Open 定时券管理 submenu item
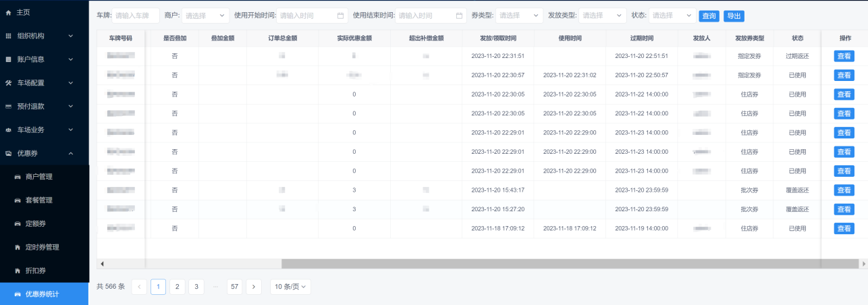The height and width of the screenshot is (305, 868). point(44,247)
